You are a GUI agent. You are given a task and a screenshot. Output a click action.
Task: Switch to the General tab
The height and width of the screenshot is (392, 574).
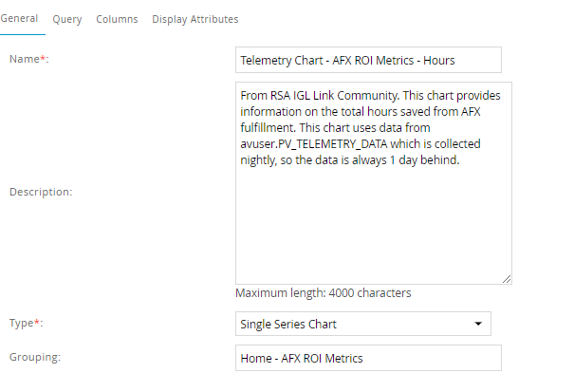18,19
